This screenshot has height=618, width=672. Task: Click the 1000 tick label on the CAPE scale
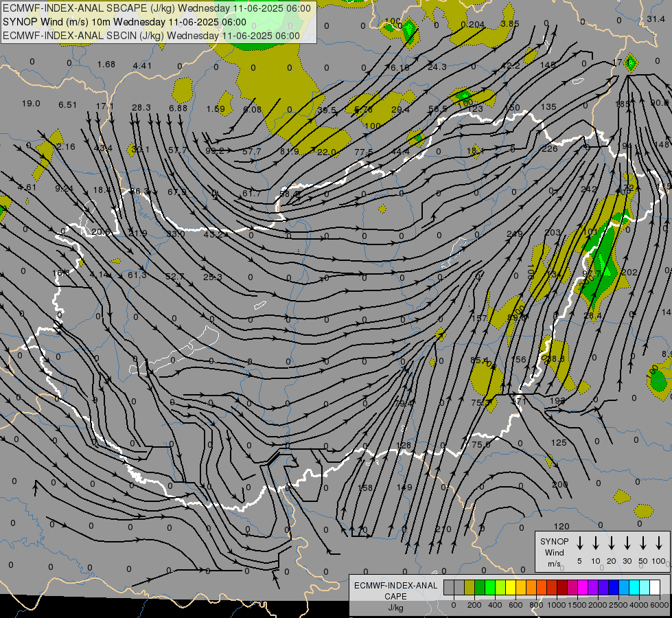click(556, 605)
